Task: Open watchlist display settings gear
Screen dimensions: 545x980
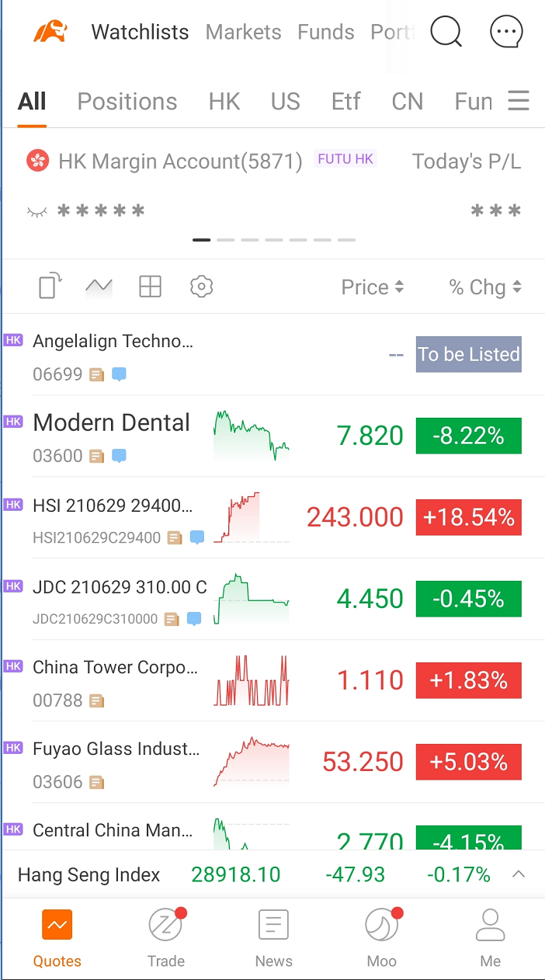Action: coord(201,287)
